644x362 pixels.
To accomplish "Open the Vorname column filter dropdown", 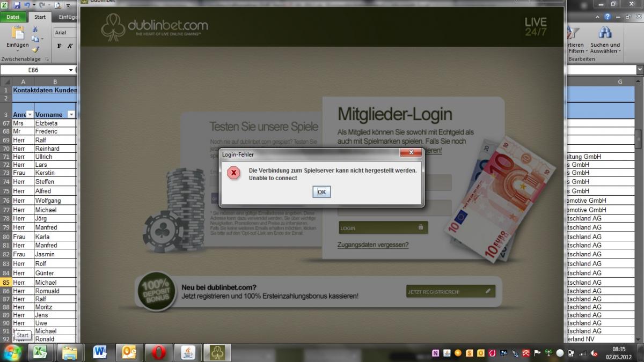I will tap(71, 114).
